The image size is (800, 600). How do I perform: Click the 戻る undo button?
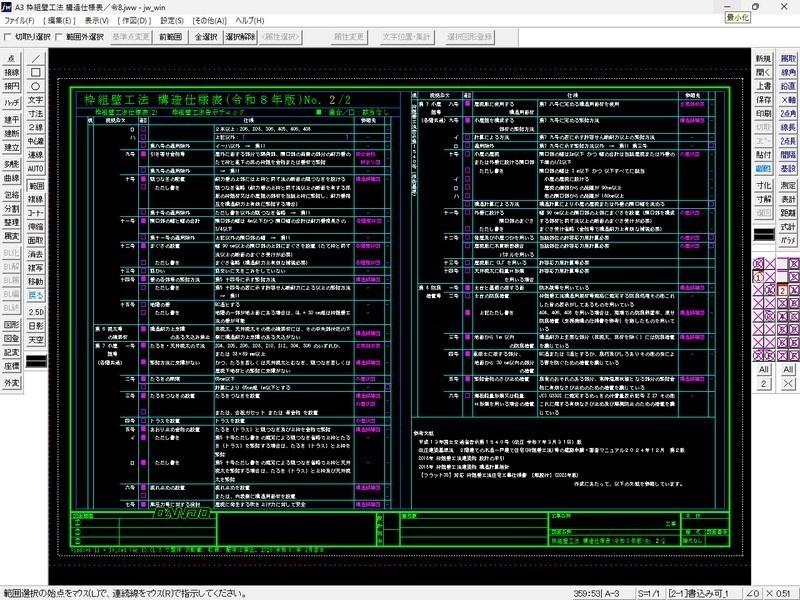tap(36, 296)
